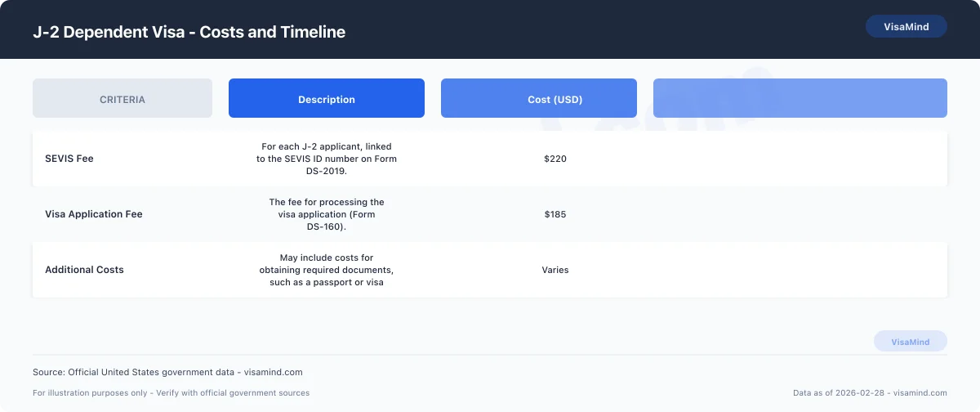Click the $220 cost value
The height and width of the screenshot is (412, 980).
[555, 159]
